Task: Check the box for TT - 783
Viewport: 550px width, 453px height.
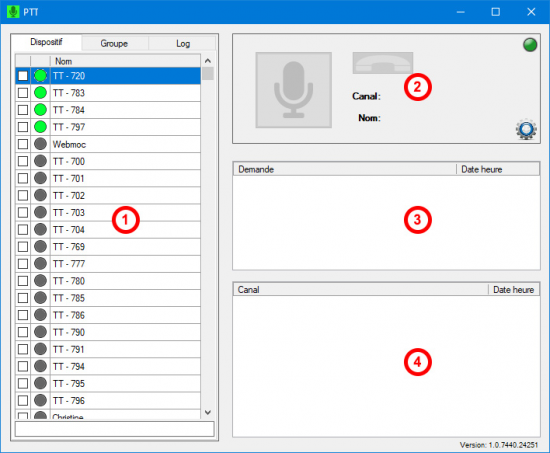Action: (23, 93)
